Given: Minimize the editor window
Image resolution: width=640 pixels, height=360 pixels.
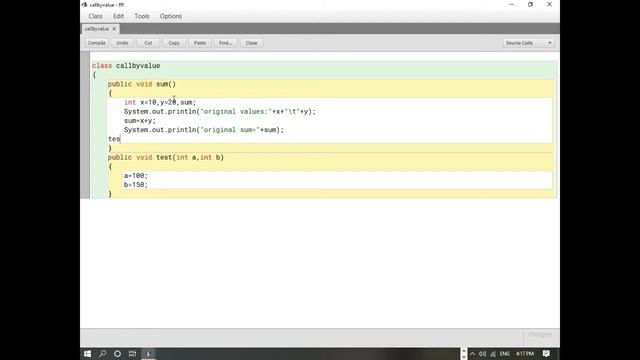Looking at the screenshot, I should (x=511, y=4).
